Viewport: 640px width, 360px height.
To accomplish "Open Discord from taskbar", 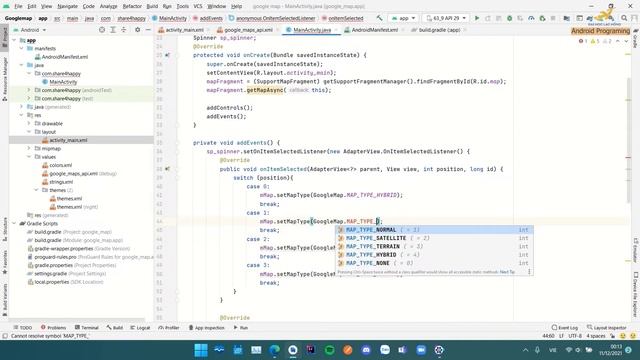I will 366,350.
